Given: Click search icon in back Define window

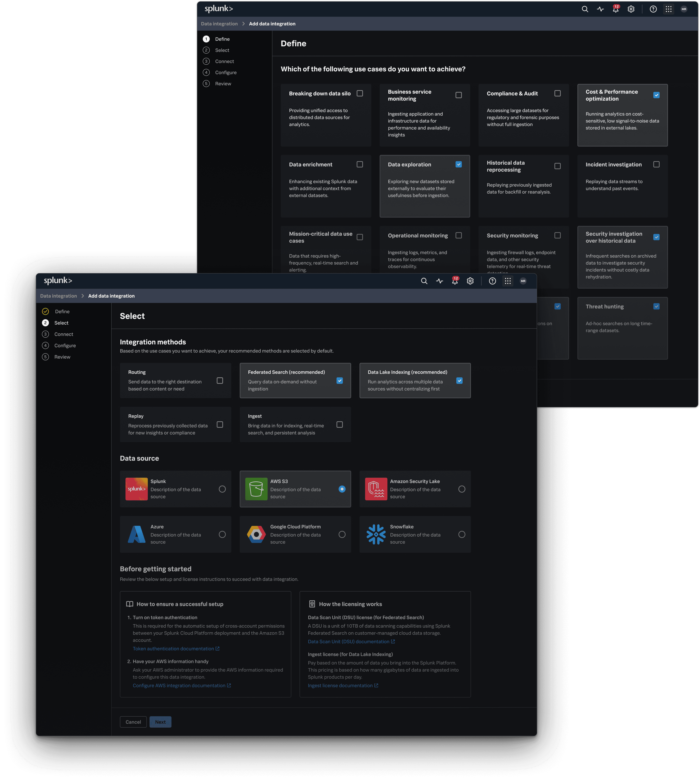Looking at the screenshot, I should pyautogui.click(x=585, y=9).
